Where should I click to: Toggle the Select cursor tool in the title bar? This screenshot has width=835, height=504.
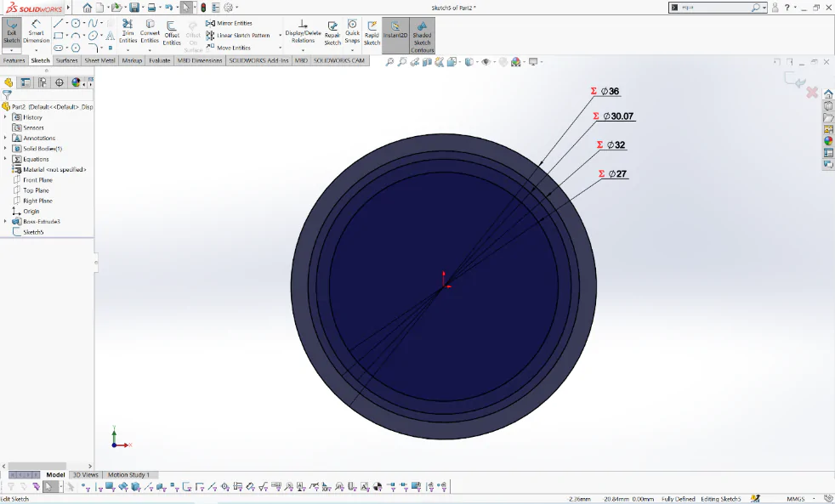click(186, 8)
